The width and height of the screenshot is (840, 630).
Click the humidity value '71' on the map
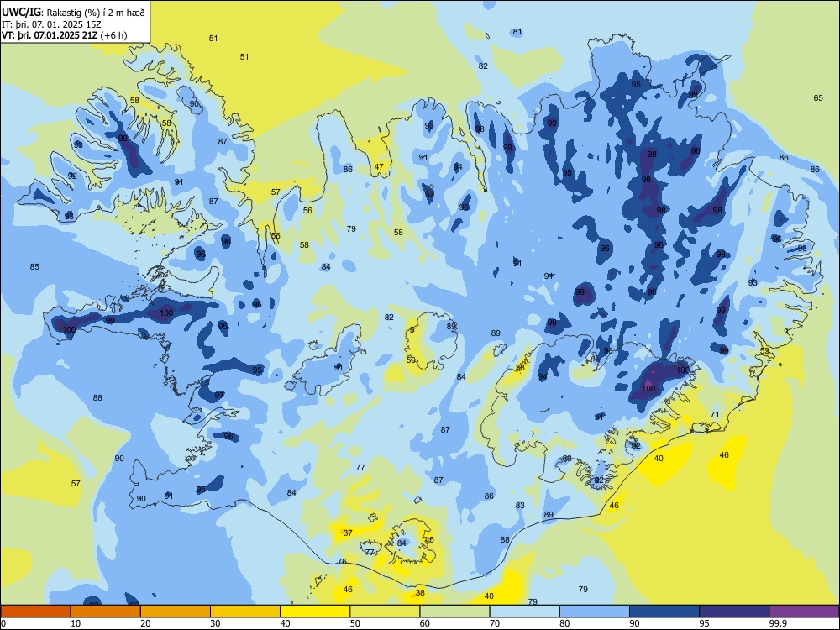[x=715, y=415]
